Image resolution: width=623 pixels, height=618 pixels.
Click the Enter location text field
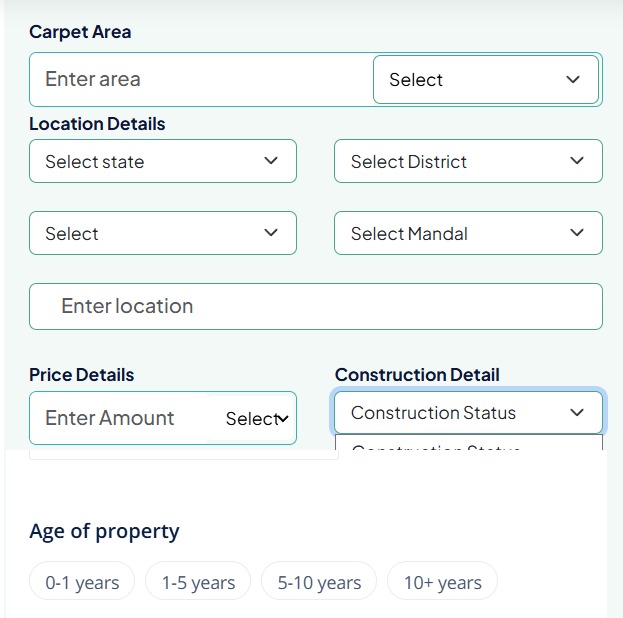[x=316, y=306]
